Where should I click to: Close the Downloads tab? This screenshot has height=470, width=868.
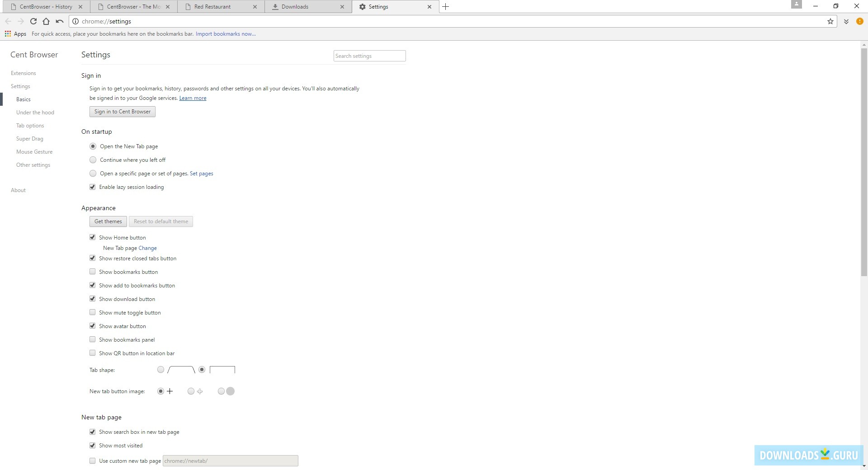pyautogui.click(x=342, y=7)
